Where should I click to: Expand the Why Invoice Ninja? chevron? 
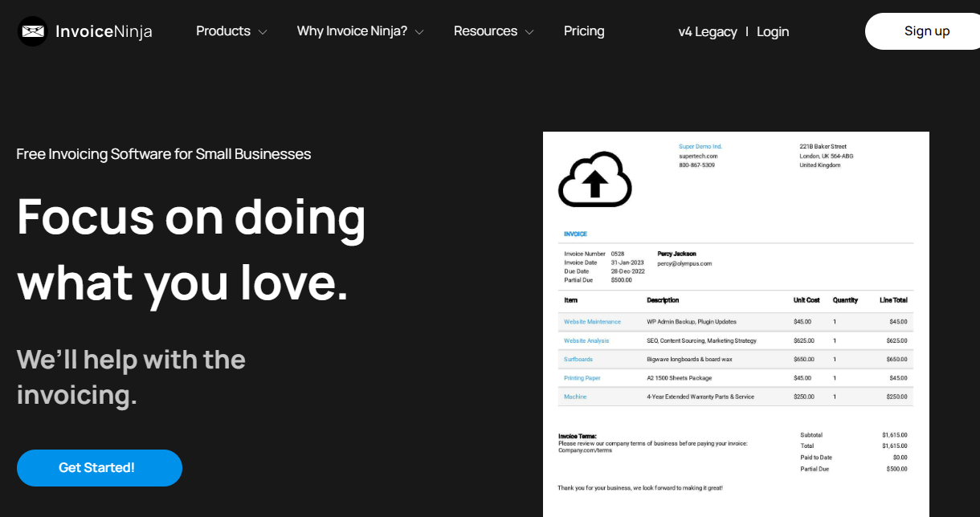419,32
